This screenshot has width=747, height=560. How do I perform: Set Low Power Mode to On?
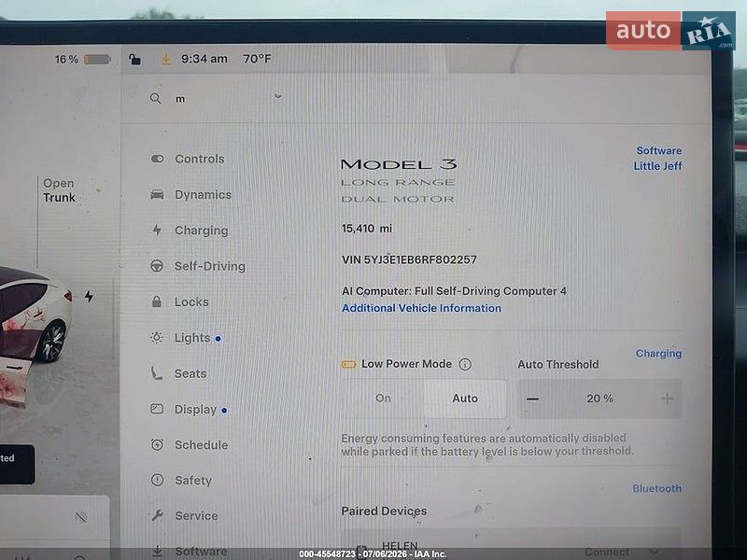[383, 399]
